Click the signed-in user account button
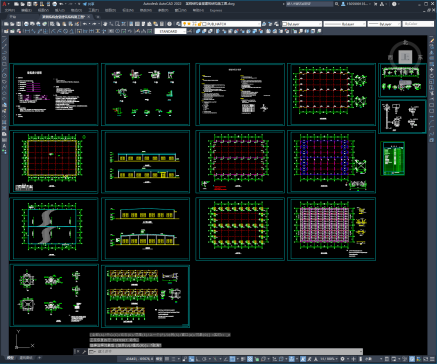Screen dimensions: 437x364 tap(356, 4)
